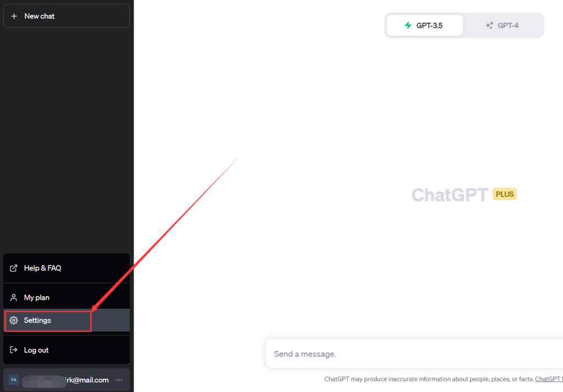This screenshot has height=392, width=563.
Task: Click the external link icon beside Help & FAQ
Action: pos(14,268)
